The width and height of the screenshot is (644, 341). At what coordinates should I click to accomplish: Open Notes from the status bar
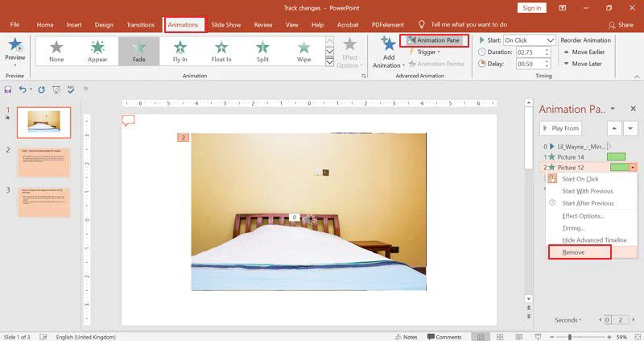406,337
